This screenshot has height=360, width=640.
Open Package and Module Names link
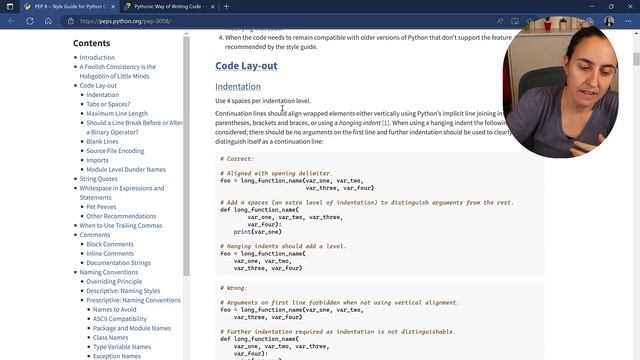(131, 328)
